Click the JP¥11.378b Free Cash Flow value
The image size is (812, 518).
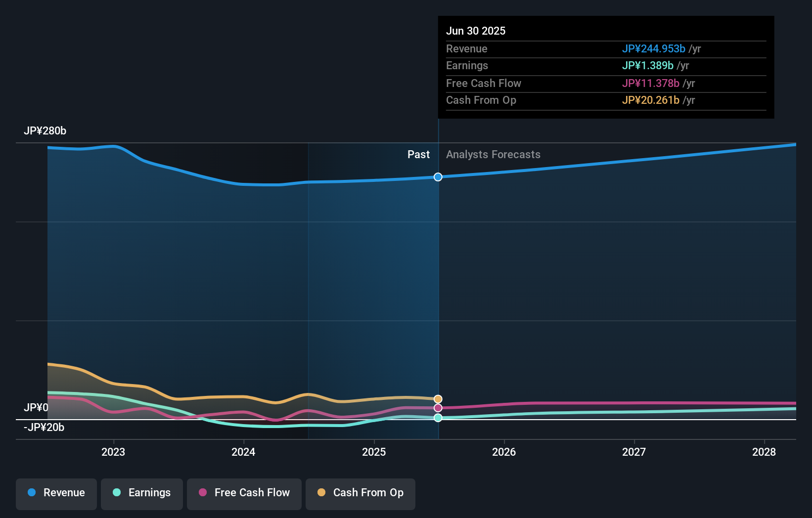coord(651,84)
